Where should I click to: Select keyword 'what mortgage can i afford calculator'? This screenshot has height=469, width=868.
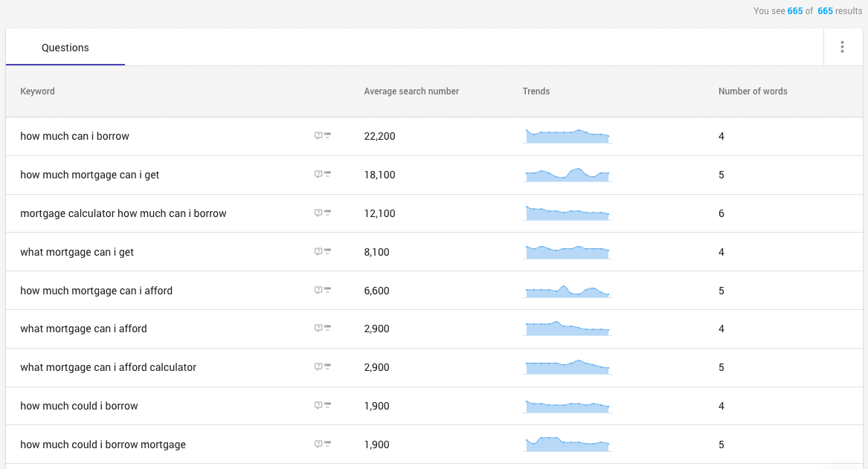click(x=109, y=367)
